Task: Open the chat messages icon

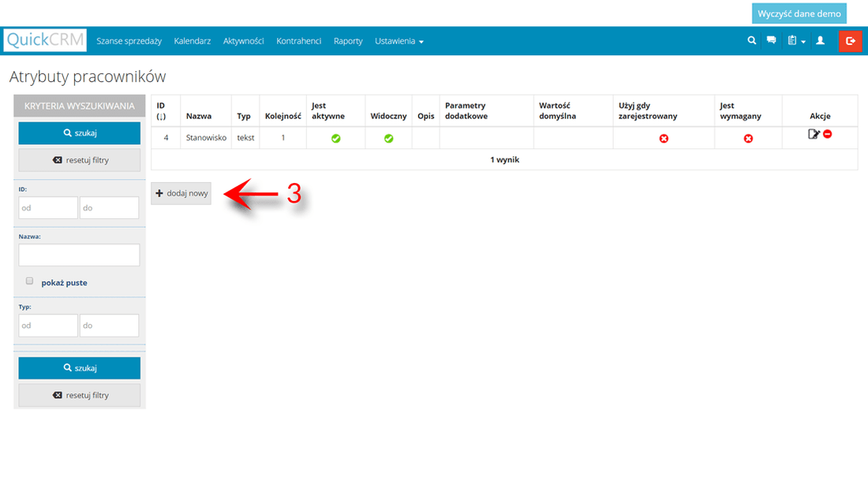Action: [x=771, y=41]
